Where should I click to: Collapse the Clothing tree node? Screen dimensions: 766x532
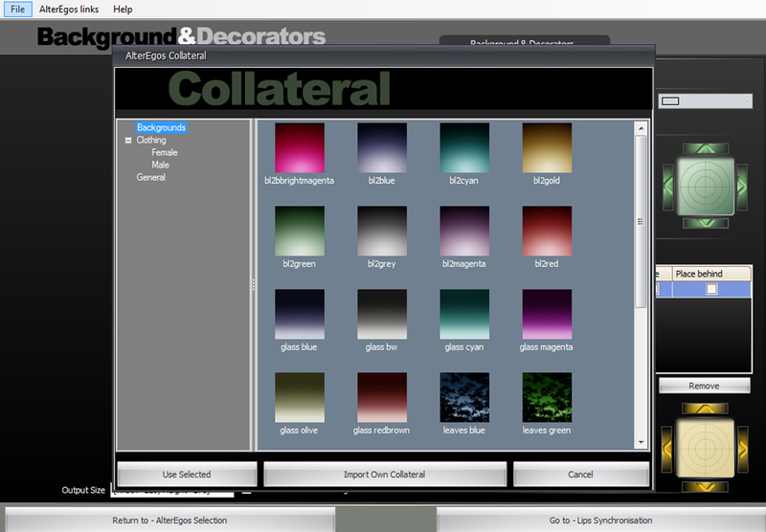[x=128, y=141]
